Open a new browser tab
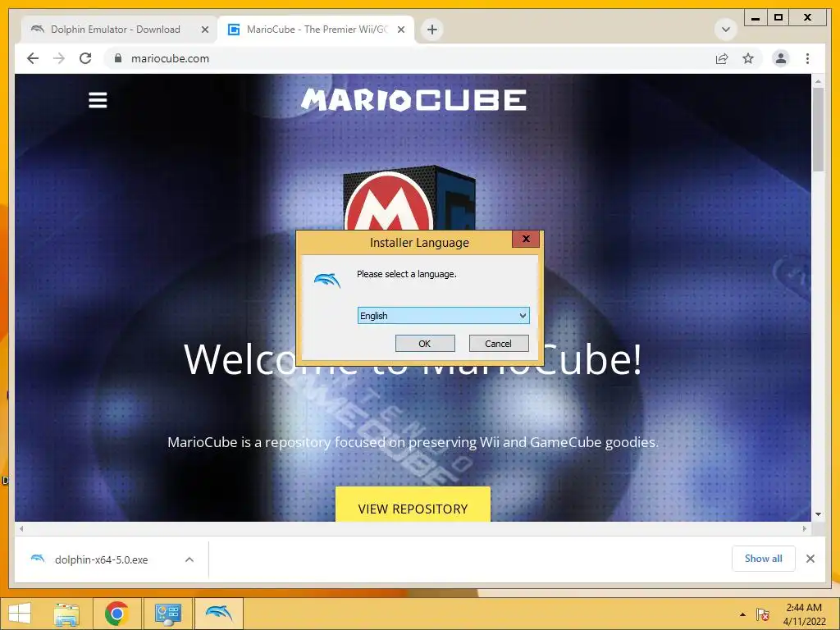Viewport: 840px width, 630px height. point(432,30)
